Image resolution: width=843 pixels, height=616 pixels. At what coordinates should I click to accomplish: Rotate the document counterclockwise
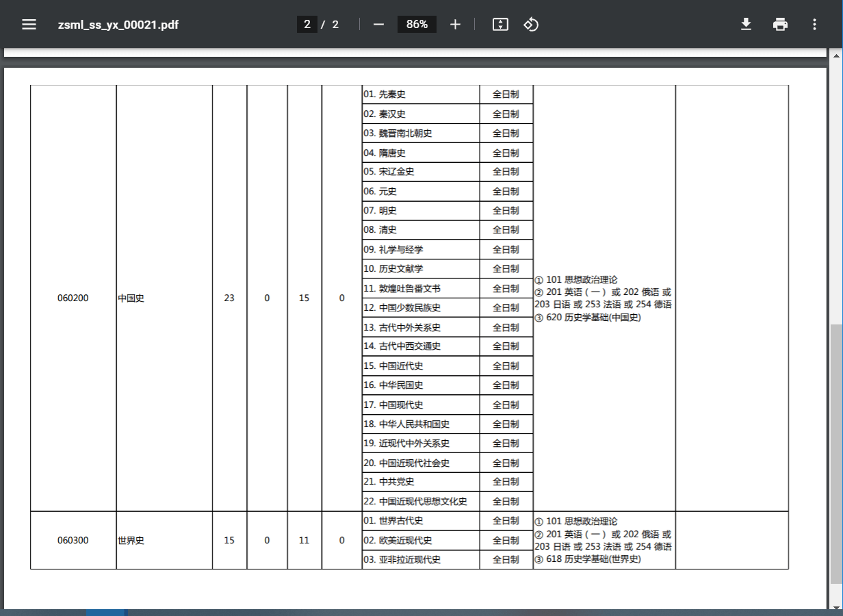point(531,25)
